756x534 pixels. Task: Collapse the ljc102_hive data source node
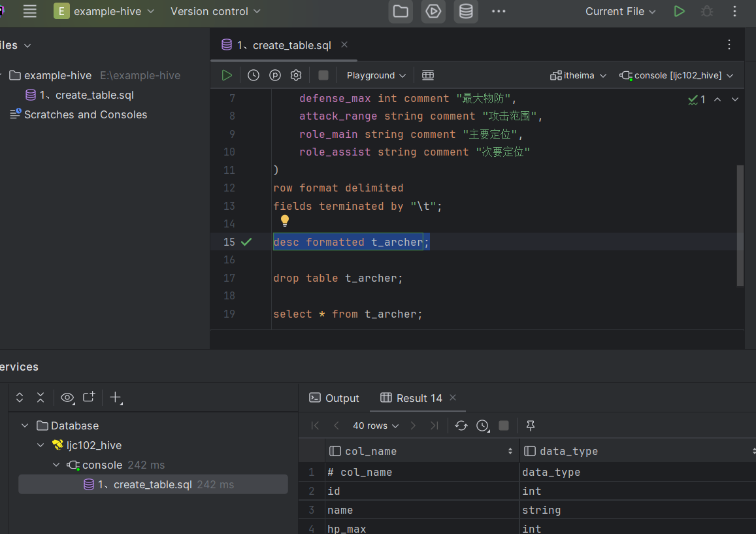tap(41, 445)
